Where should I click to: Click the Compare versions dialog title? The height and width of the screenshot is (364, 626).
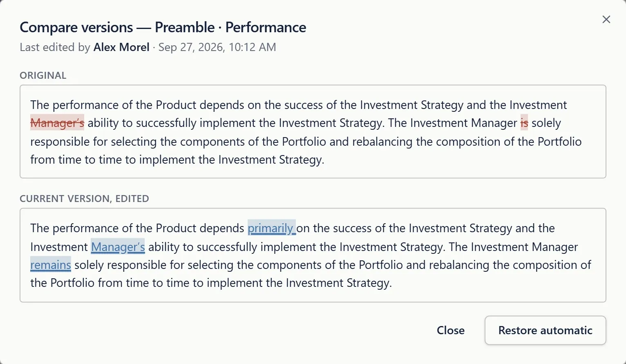pyautogui.click(x=163, y=27)
